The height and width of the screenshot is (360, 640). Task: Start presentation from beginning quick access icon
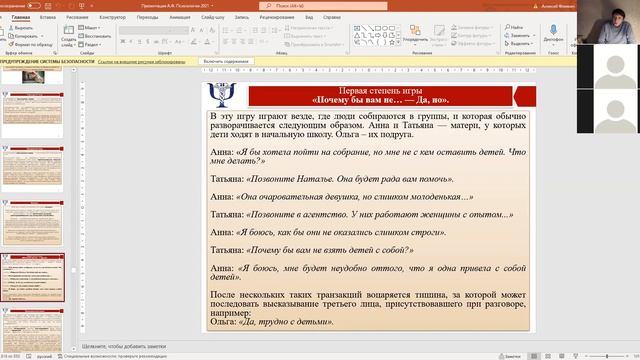click(x=82, y=6)
